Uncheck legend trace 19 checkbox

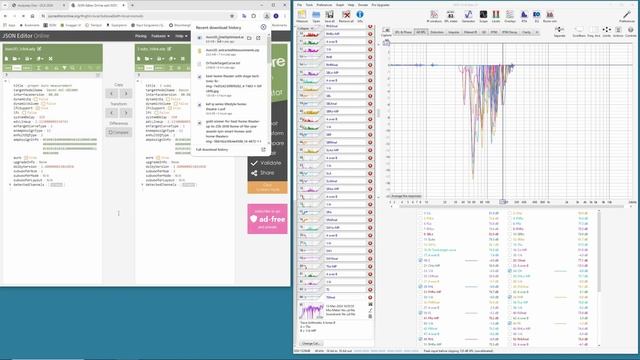click(420, 260)
